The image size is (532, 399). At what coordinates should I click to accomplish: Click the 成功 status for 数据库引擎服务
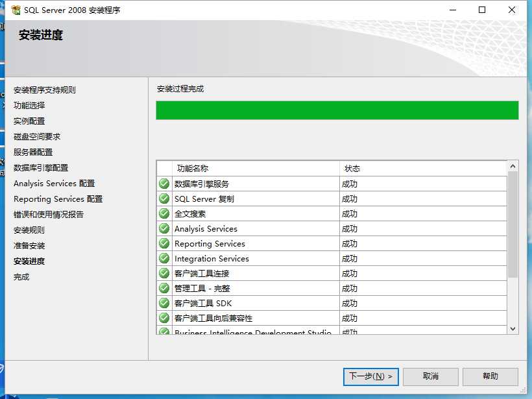pyautogui.click(x=350, y=184)
